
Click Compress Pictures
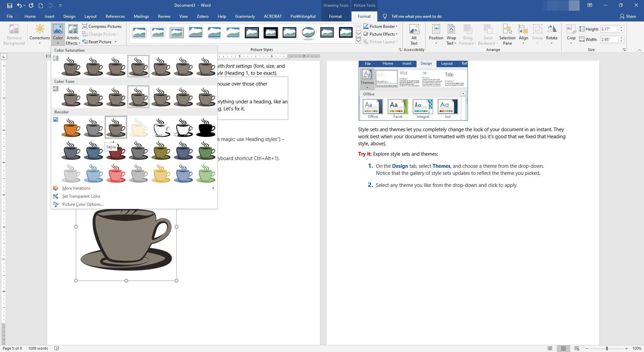coord(102,26)
